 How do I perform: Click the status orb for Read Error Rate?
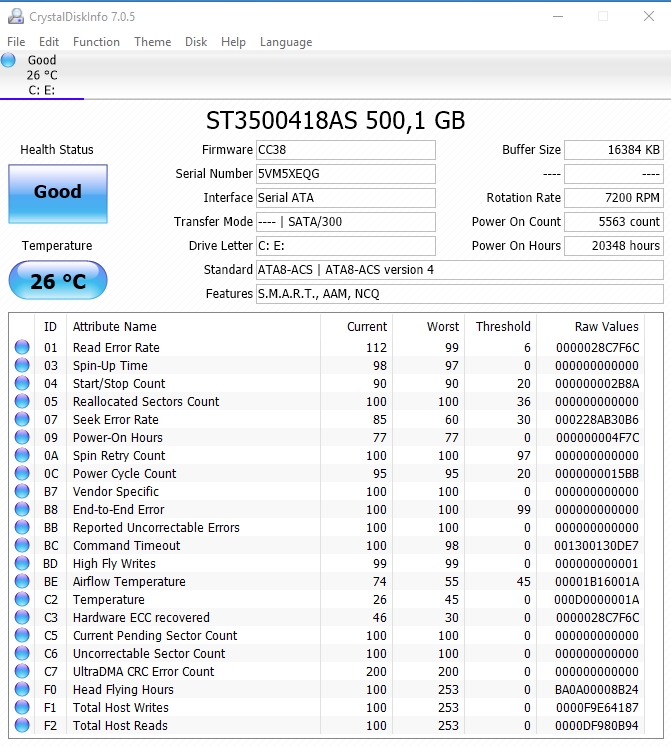pyautogui.click(x=22, y=347)
